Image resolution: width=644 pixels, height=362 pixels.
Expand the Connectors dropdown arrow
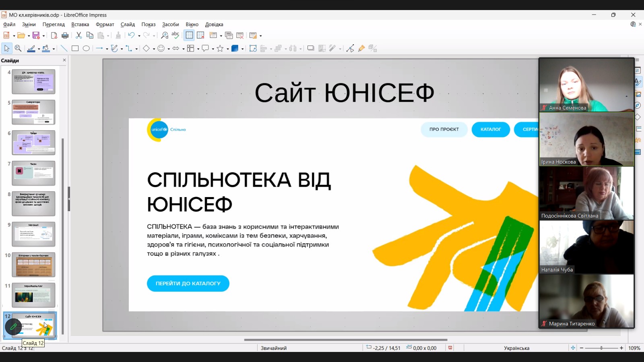click(x=136, y=49)
